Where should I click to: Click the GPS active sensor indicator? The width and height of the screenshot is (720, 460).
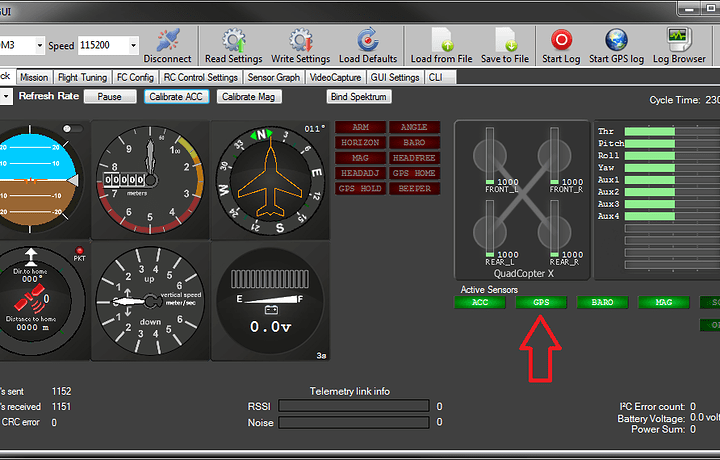tap(541, 302)
